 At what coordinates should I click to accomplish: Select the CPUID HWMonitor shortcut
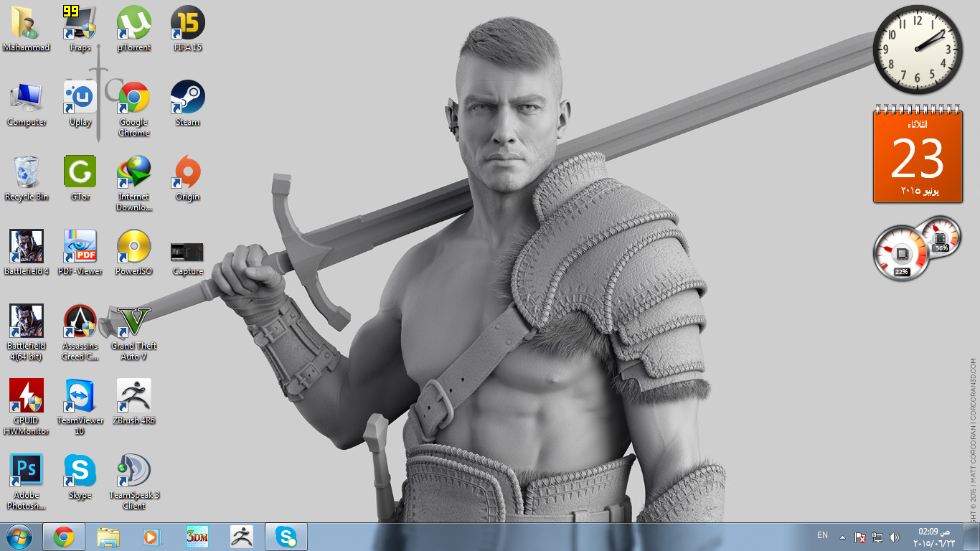point(27,407)
